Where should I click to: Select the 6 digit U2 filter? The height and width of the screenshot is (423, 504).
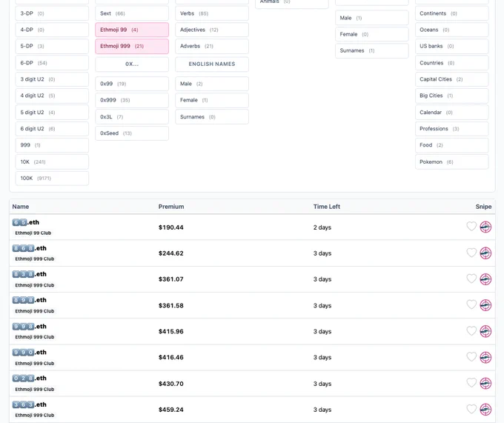pos(52,129)
